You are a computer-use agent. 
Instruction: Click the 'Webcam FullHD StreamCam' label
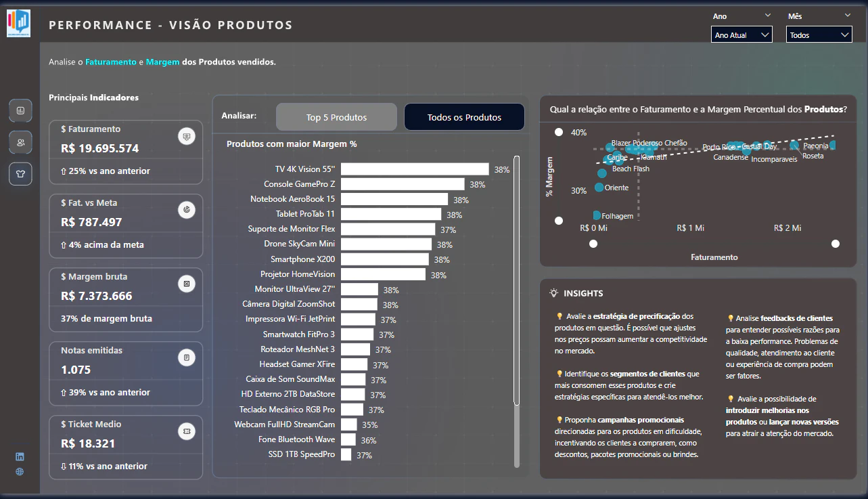pos(285,425)
